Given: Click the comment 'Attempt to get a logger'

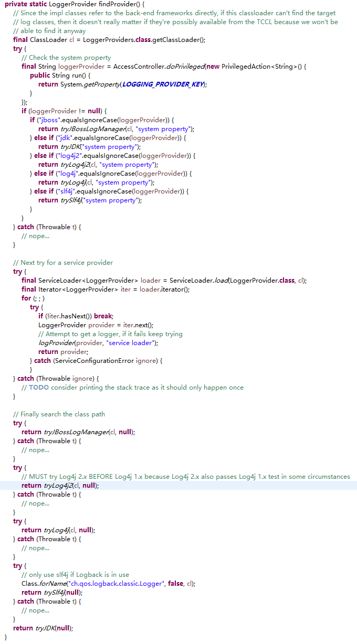Looking at the screenshot, I should coord(110,334).
